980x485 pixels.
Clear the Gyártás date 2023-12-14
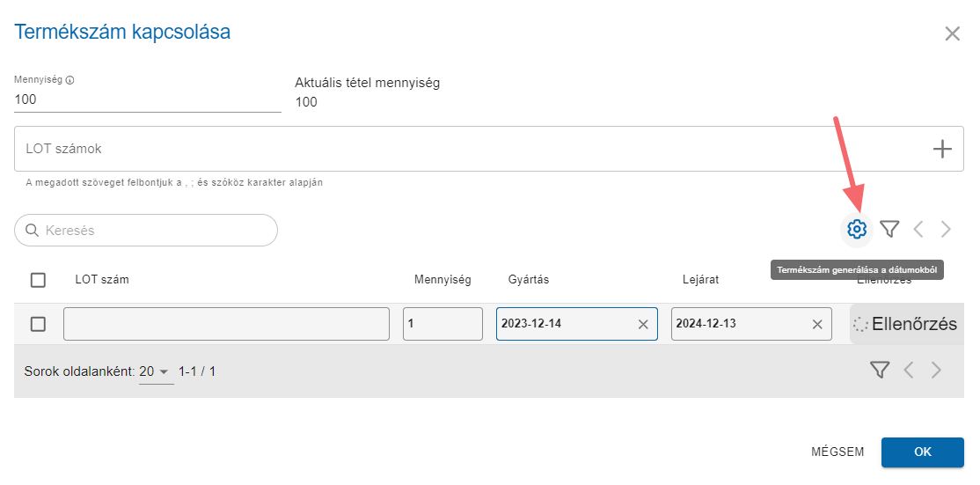point(642,324)
